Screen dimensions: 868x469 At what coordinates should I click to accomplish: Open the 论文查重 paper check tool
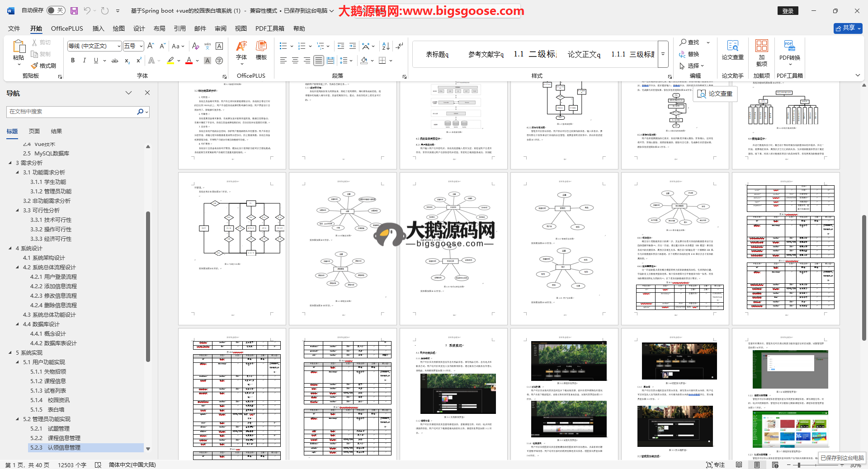tap(732, 50)
